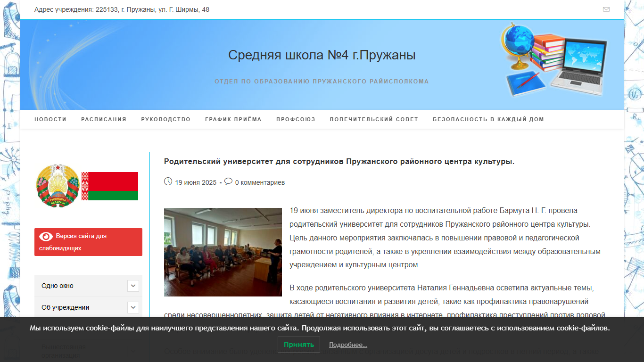
Task: Click 'Версия сайта для слабовидящих' button
Action: pyautogui.click(x=88, y=242)
